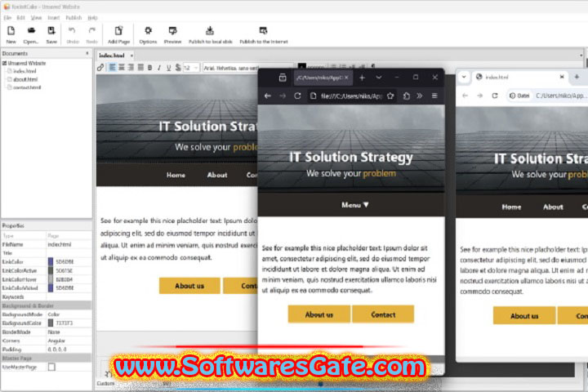
Task: Click the insert hyperlink chain icon
Action: pyautogui.click(x=100, y=68)
